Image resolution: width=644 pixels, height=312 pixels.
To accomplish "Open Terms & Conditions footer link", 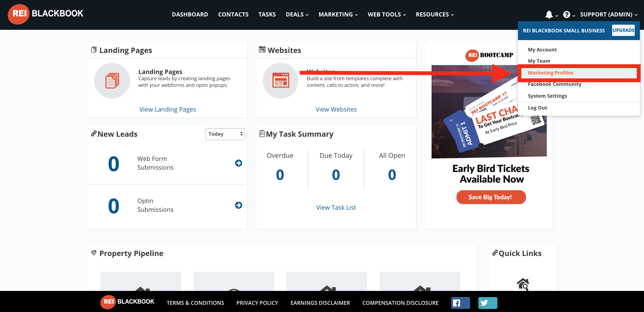I will tap(195, 303).
